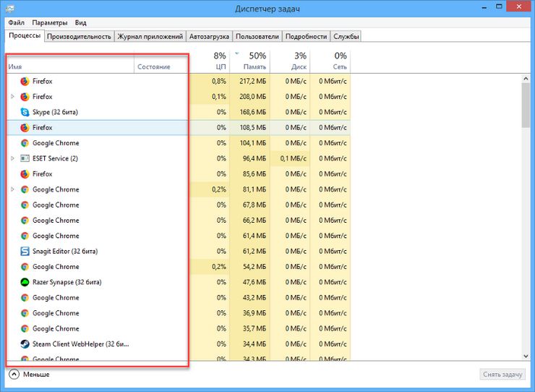This screenshot has height=392, width=535.
Task: Click the Firefox icon in the 217,2 МБ row
Action: coord(25,81)
